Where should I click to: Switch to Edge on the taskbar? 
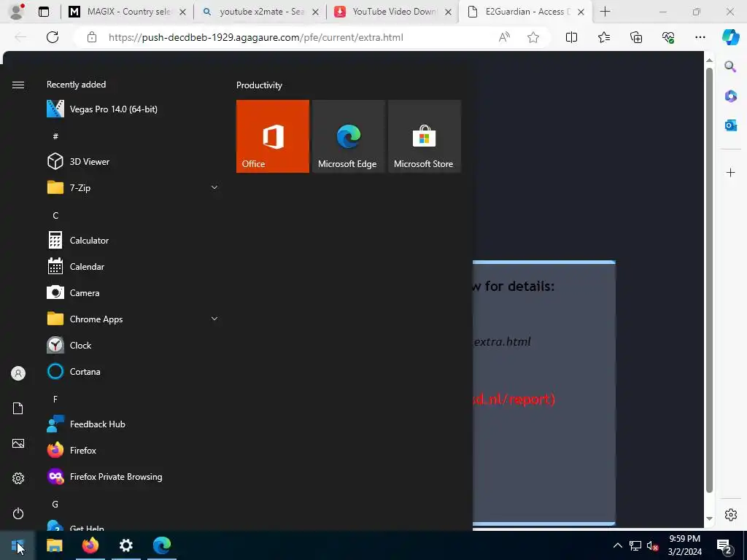(x=162, y=545)
